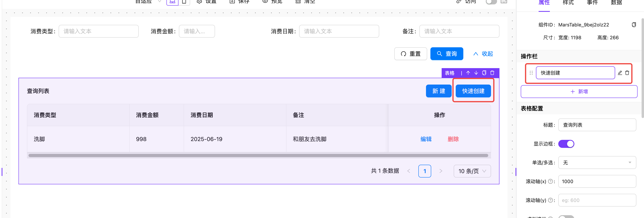Click the help icon beside 滚动轴(y)
Screen dimensions: 644x218
click(550, 200)
